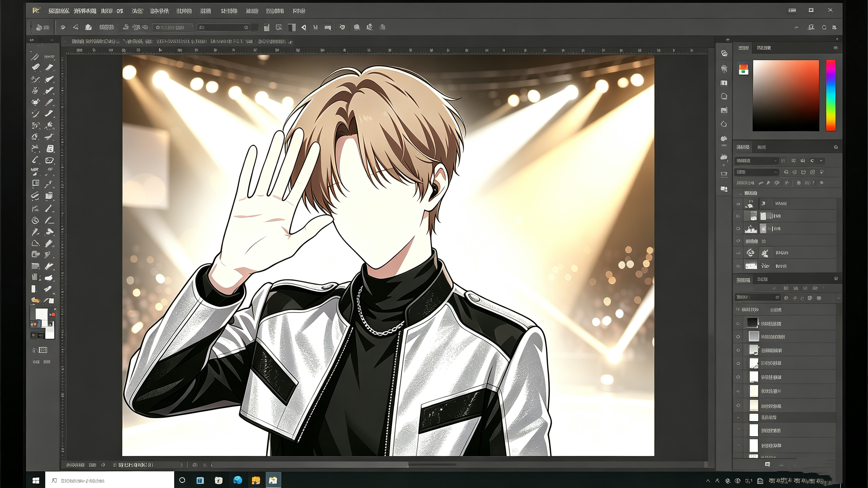868x488 pixels.
Task: Open the yellow File Explorer folder on the taskbar
Action: point(256,480)
